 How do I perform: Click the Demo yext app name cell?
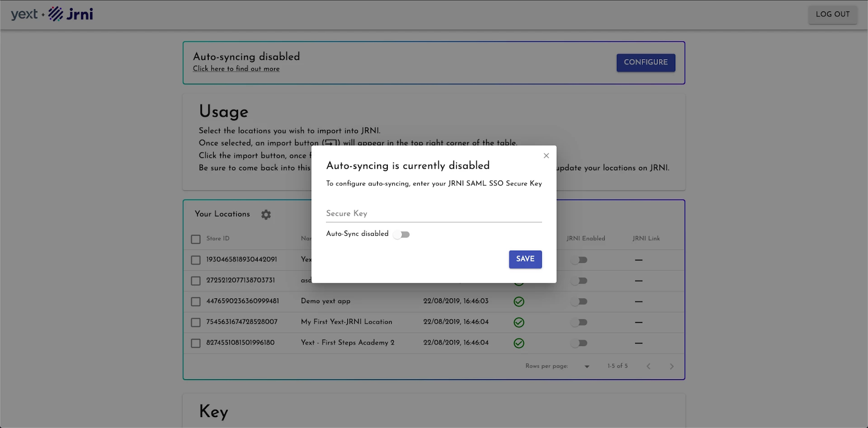(325, 301)
